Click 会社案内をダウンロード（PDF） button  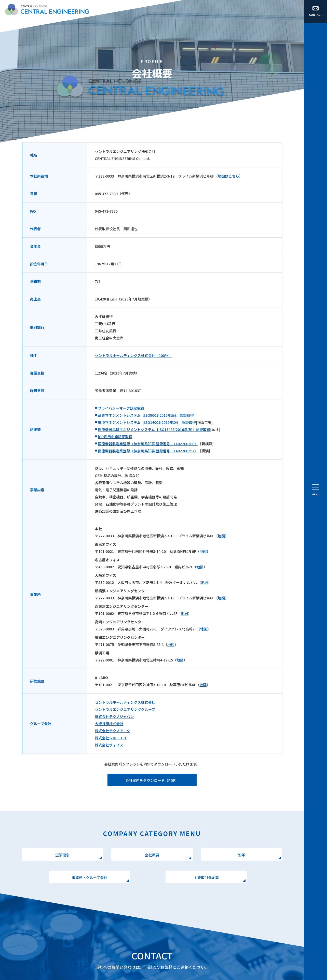[x=152, y=780]
